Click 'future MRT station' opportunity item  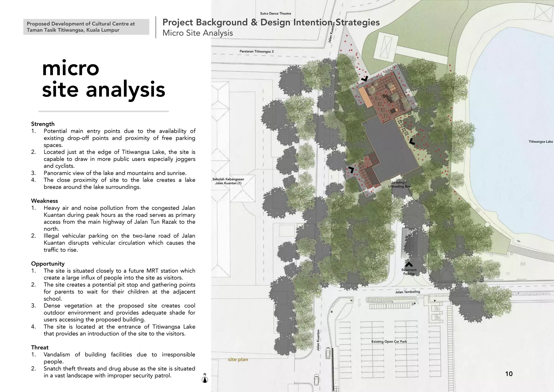point(113,274)
